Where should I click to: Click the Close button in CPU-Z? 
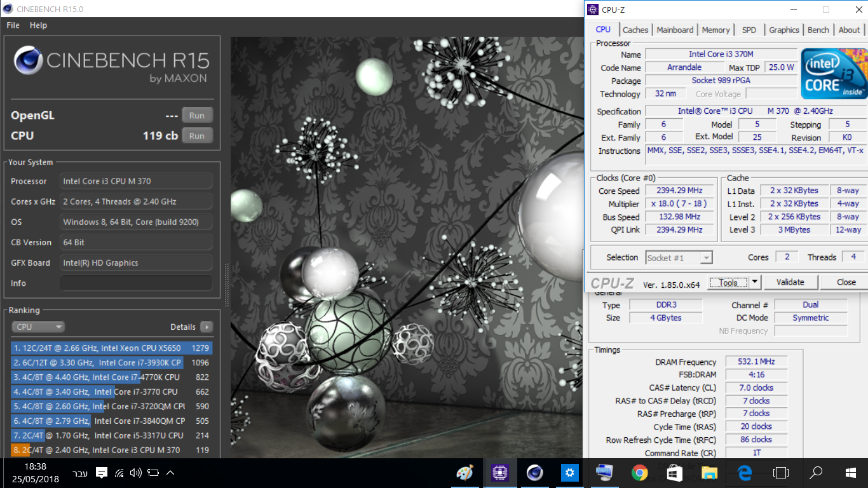(846, 282)
